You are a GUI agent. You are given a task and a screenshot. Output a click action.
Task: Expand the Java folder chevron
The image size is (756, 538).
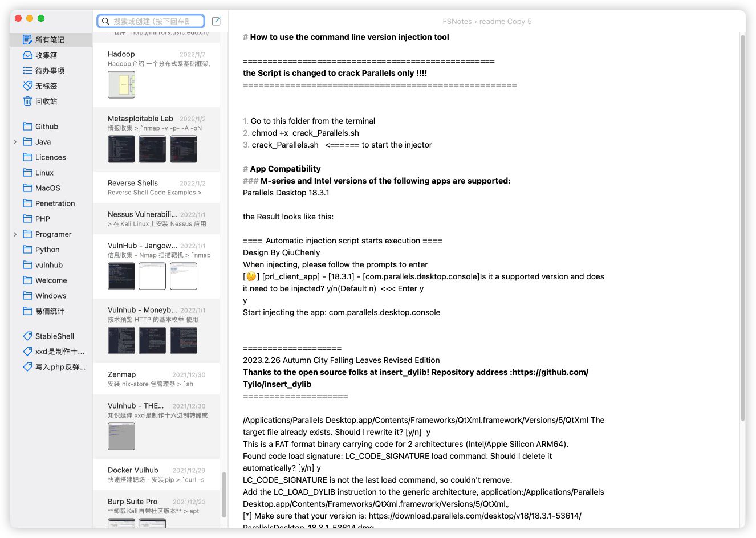(x=15, y=142)
